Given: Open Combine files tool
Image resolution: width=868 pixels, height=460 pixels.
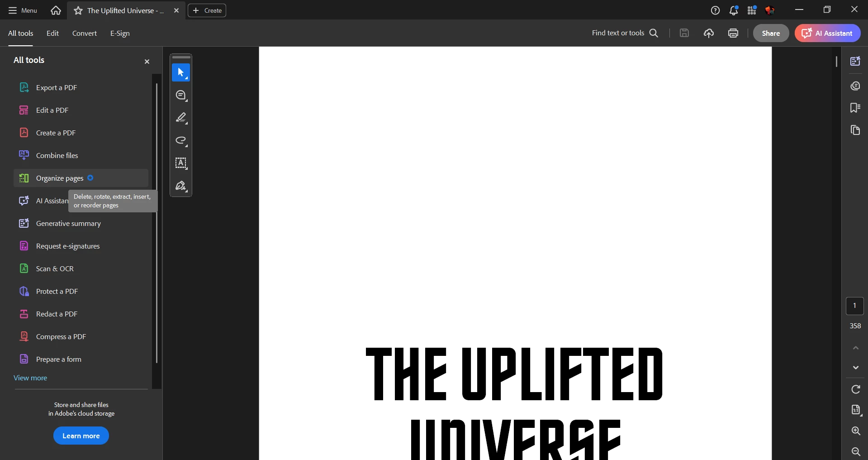Looking at the screenshot, I should (x=81, y=155).
